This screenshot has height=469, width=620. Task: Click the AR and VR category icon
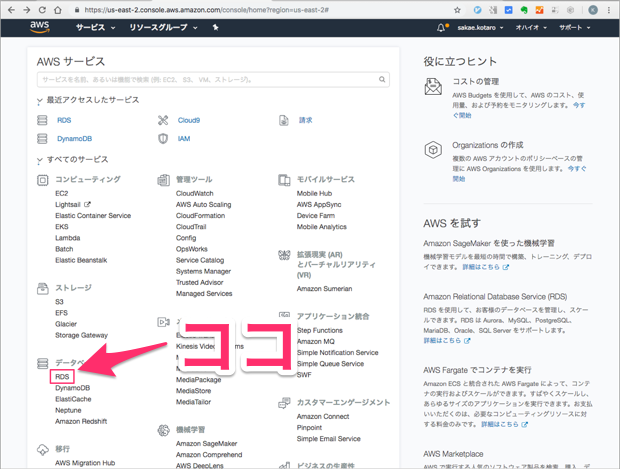284,255
